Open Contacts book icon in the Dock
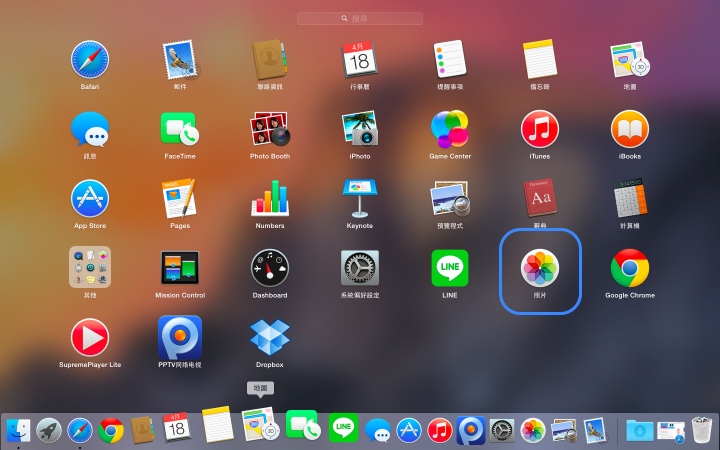 (x=142, y=430)
